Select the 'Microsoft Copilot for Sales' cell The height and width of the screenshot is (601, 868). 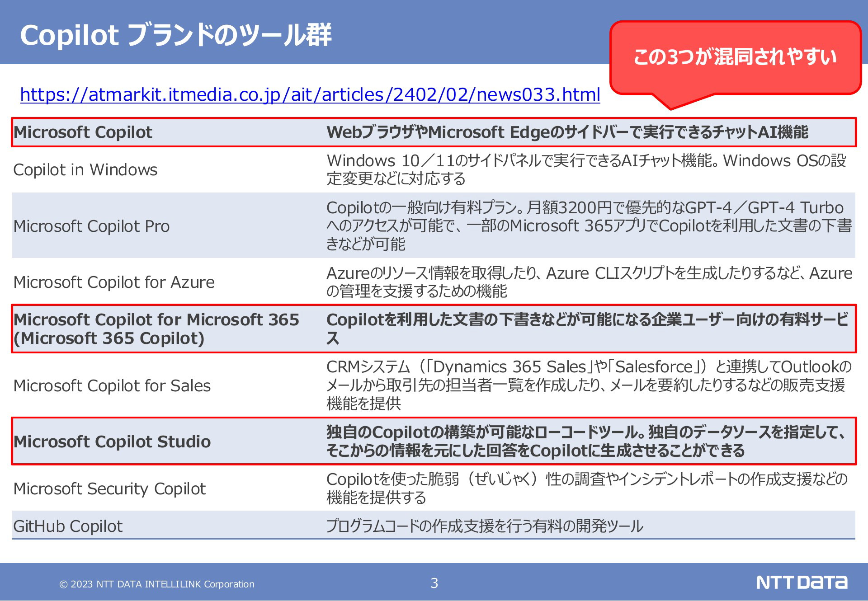[112, 385]
